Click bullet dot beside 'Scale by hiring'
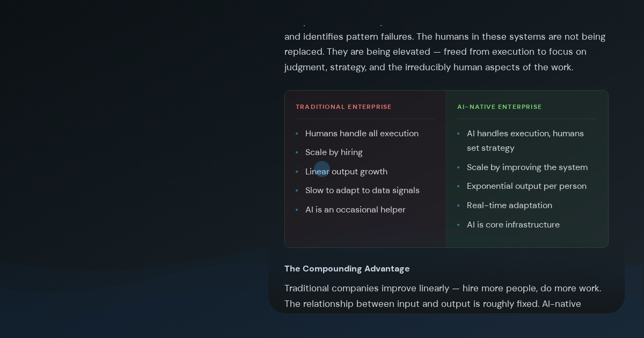The width and height of the screenshot is (644, 338). tap(297, 153)
